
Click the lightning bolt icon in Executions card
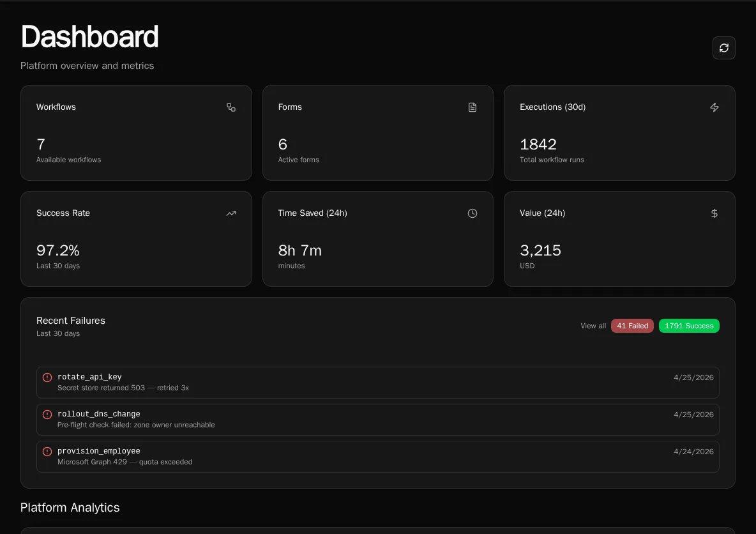pyautogui.click(x=714, y=107)
